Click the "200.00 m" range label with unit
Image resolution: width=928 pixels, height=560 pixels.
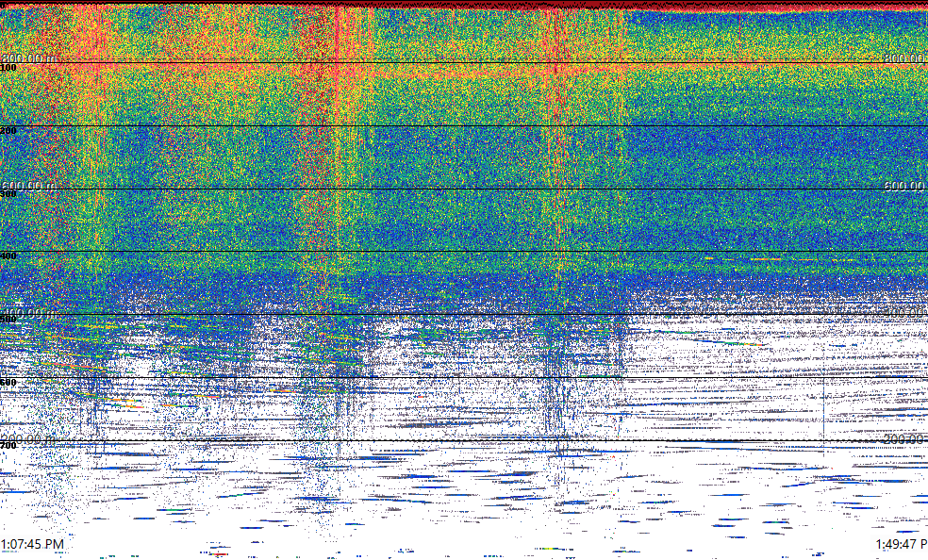[29, 438]
